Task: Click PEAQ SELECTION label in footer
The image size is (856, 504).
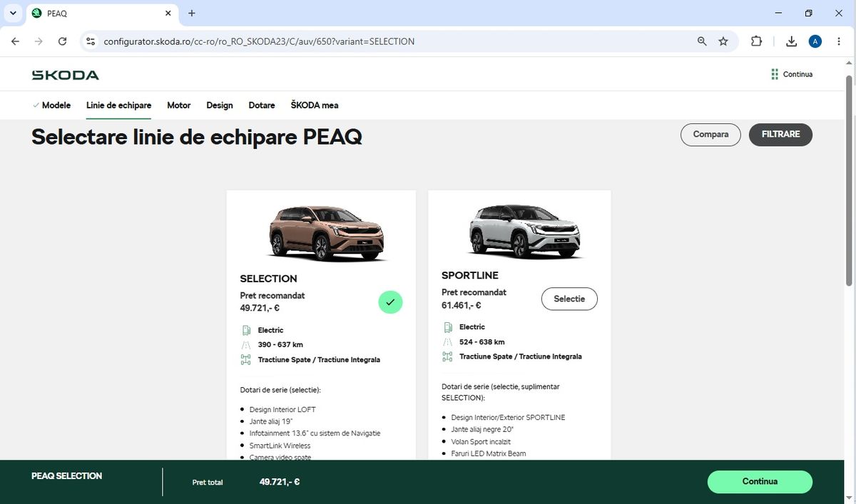Action: (67, 476)
